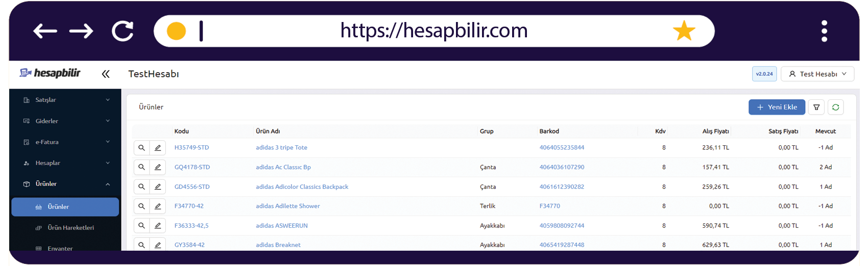The width and height of the screenshot is (868, 266).
Task: Open product code GQ4178-STD link
Action: 192,167
